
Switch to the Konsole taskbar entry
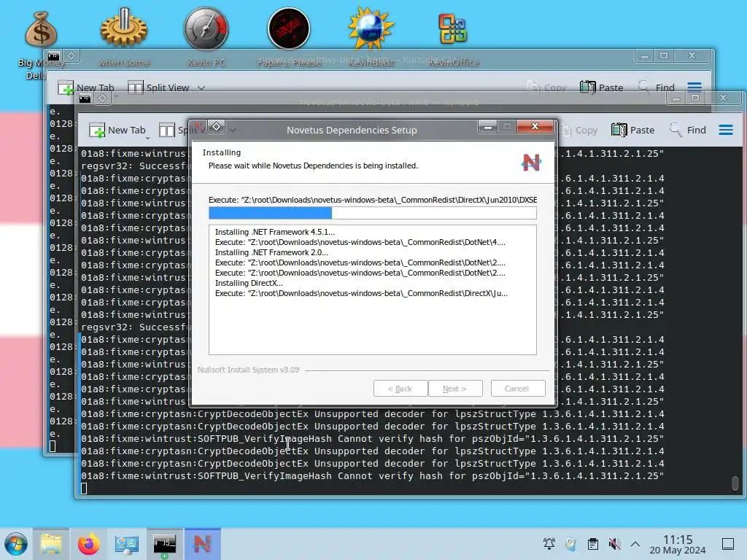coord(164,544)
